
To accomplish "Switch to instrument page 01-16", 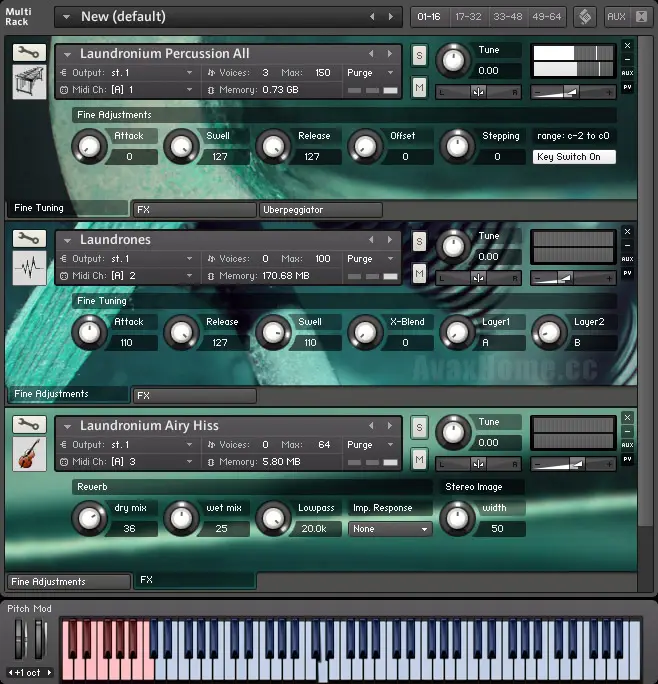I will coord(429,17).
